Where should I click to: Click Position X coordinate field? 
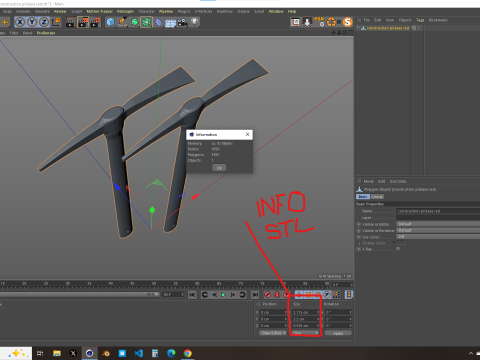[x=273, y=312]
